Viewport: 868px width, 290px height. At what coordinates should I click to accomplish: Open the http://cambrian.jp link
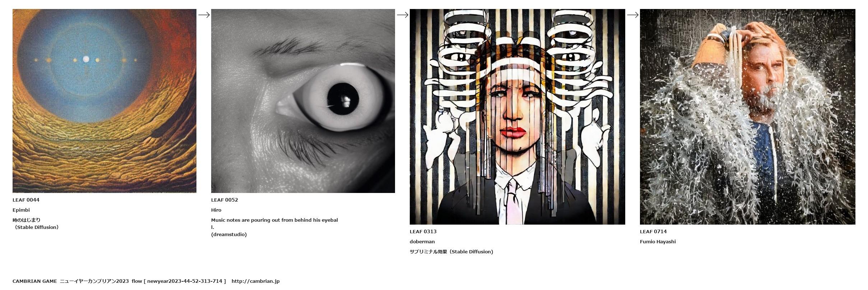click(x=255, y=281)
